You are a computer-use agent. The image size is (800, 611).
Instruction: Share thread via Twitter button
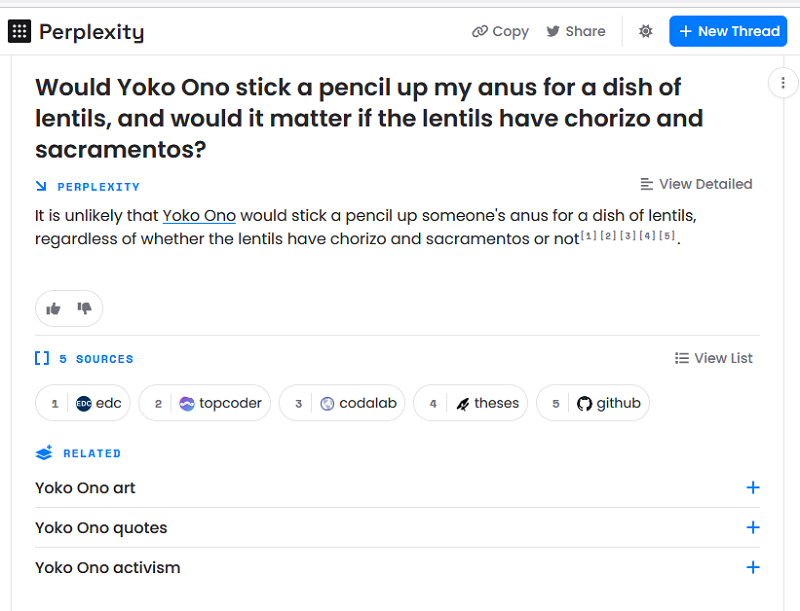576,32
